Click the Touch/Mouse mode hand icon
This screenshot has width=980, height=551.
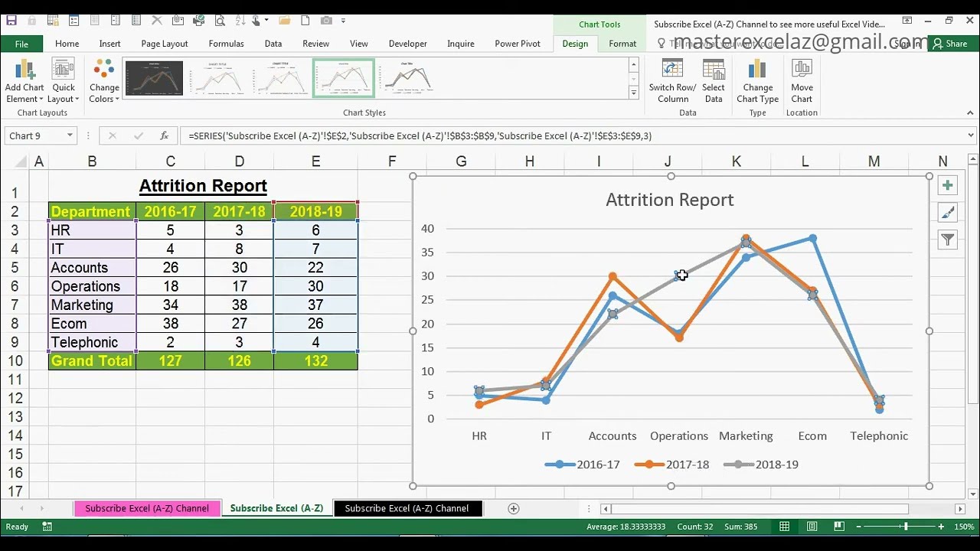pos(256,21)
